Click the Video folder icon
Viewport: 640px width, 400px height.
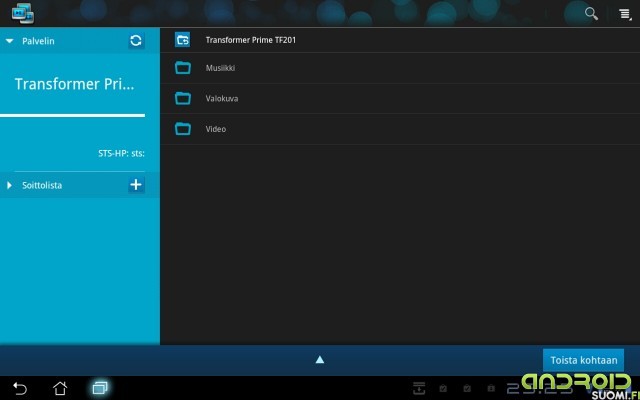pyautogui.click(x=182, y=129)
